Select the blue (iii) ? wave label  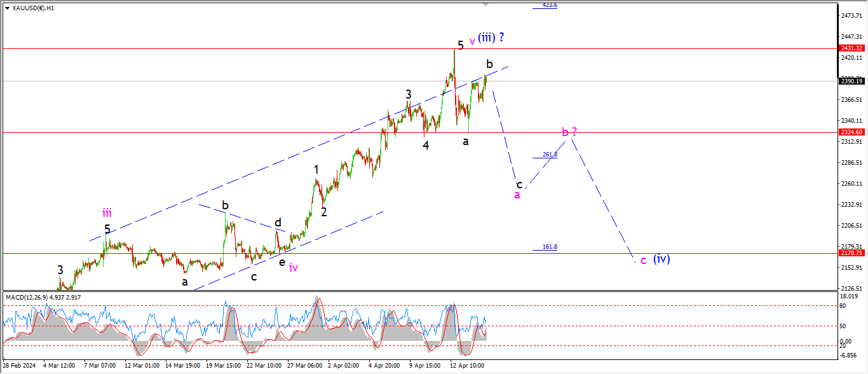pyautogui.click(x=491, y=38)
